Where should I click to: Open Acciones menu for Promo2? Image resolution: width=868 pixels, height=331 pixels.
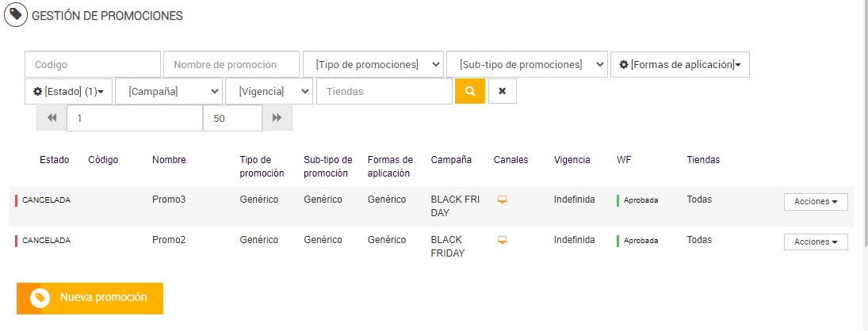(816, 242)
